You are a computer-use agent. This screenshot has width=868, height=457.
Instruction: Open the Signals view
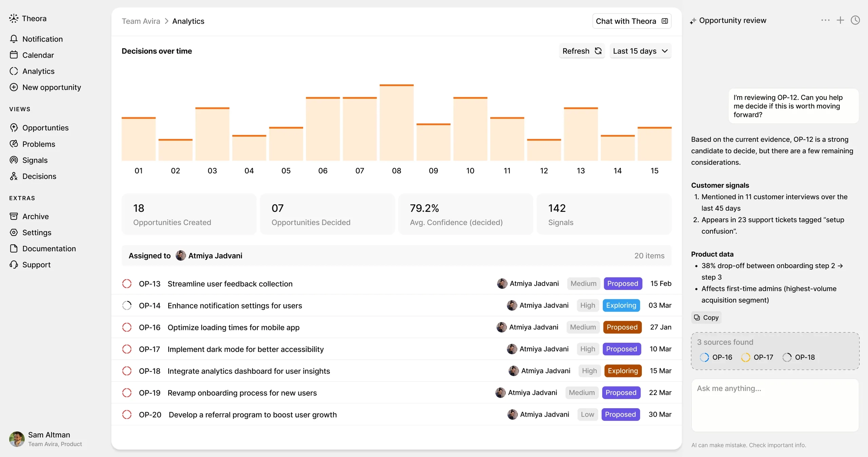pyautogui.click(x=35, y=160)
